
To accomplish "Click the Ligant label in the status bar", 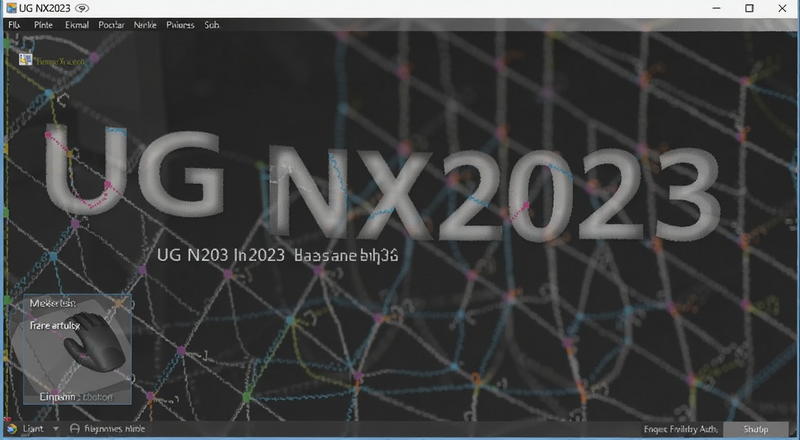I will (x=33, y=429).
